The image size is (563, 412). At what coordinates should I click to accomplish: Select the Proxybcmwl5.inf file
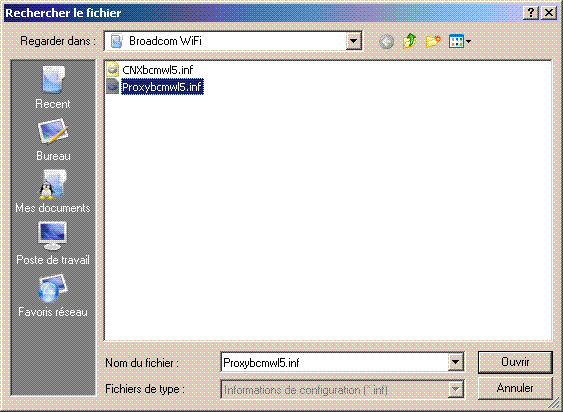coord(162,87)
